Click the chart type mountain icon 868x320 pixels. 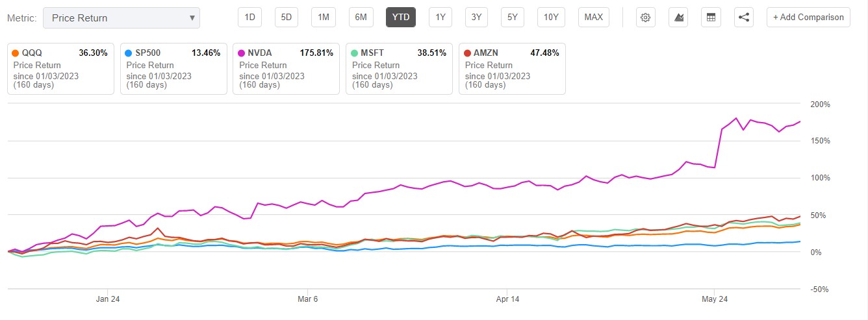point(678,18)
